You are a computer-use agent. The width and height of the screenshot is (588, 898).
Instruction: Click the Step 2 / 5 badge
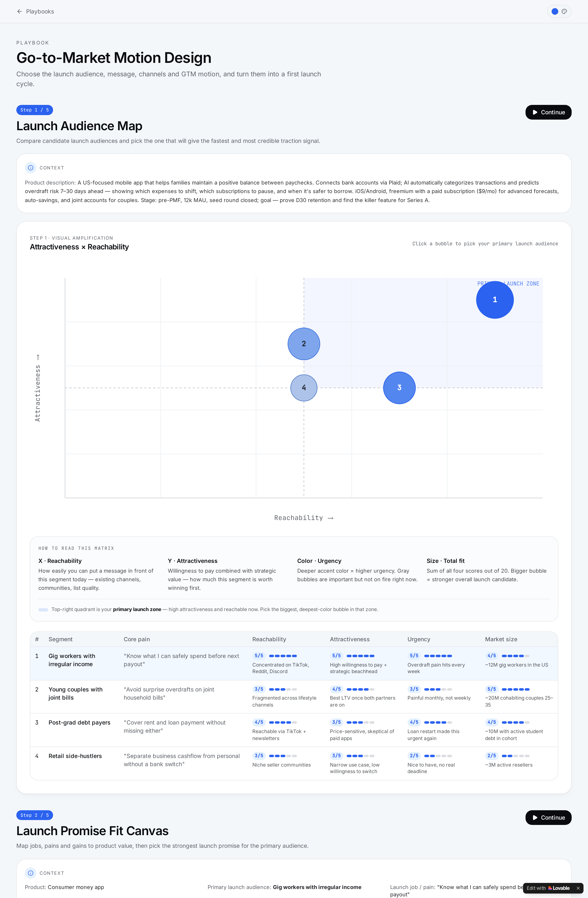[x=35, y=815]
